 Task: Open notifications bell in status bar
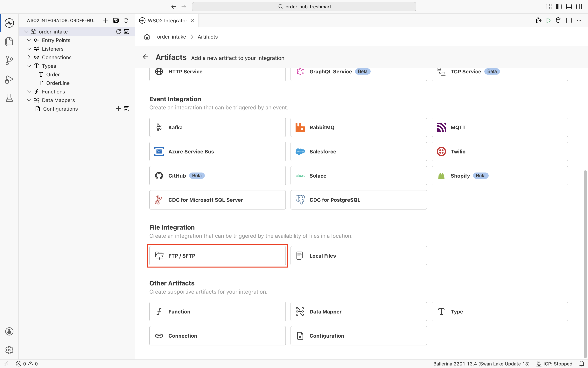click(582, 364)
